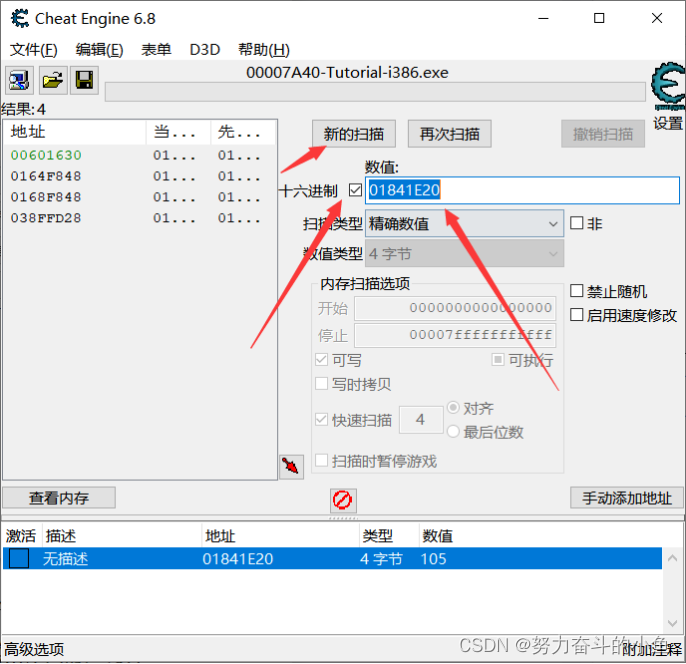Click address list scroll down arrow
This screenshot has width=686, height=664.
click(x=672, y=623)
